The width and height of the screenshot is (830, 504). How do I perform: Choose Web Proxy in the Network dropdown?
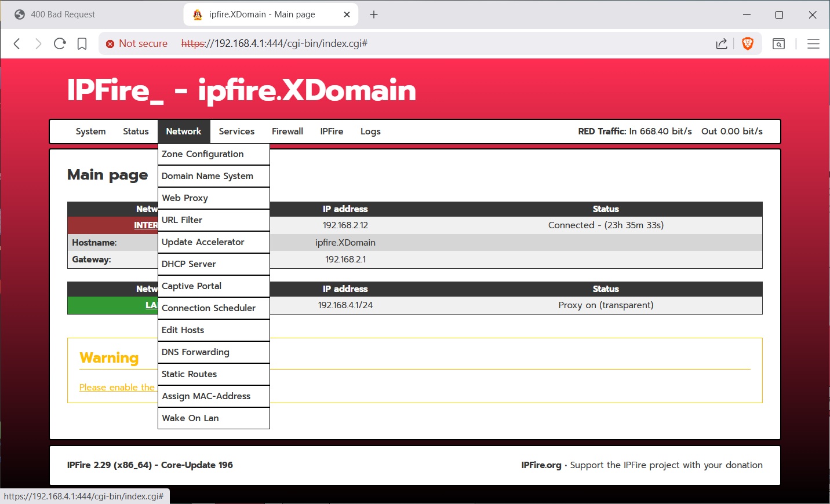(x=185, y=198)
